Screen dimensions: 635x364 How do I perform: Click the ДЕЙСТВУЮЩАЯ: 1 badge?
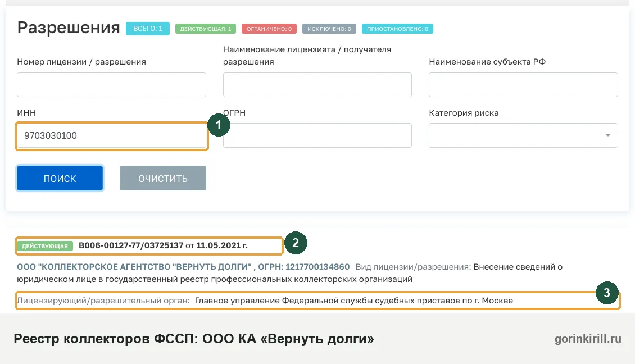coord(205,29)
